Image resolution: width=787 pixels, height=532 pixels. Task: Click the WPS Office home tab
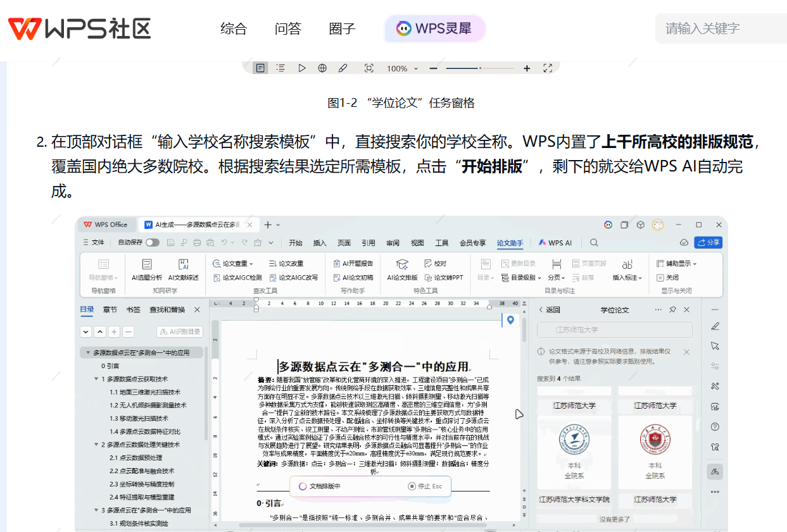106,225
